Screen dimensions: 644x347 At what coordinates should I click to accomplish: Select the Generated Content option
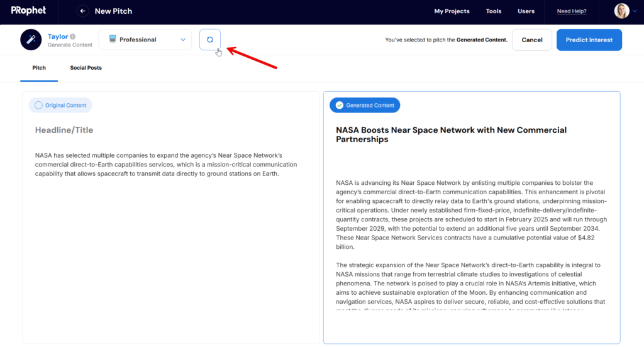365,105
